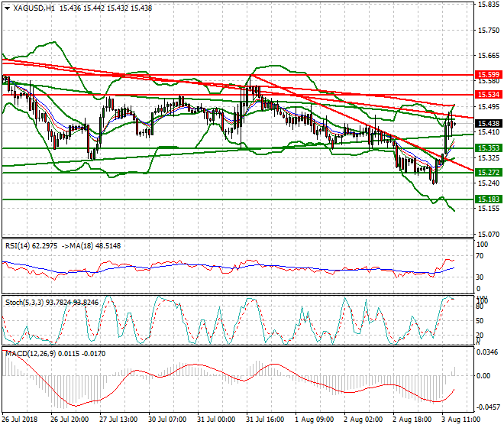
Task: Click the 15.750 price scale value
Action: (x=489, y=31)
